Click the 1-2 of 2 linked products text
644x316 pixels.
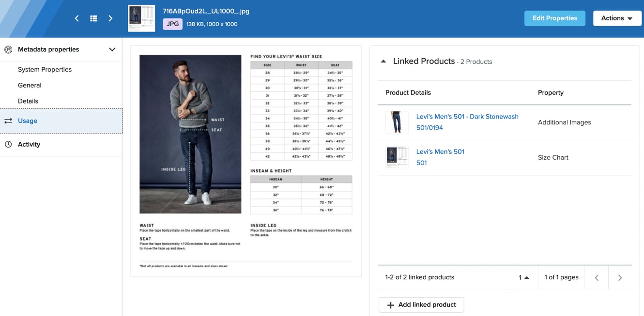[x=420, y=277]
